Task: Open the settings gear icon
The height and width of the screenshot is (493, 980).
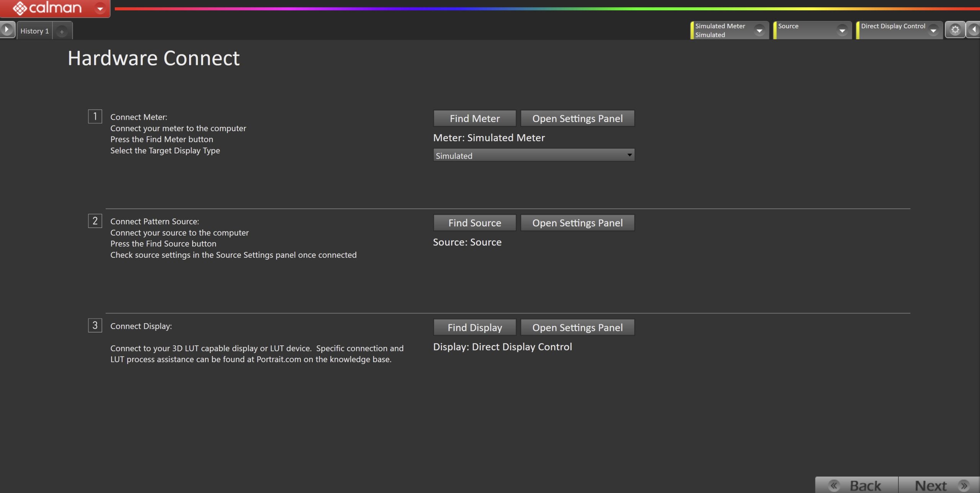Action: [x=955, y=30]
